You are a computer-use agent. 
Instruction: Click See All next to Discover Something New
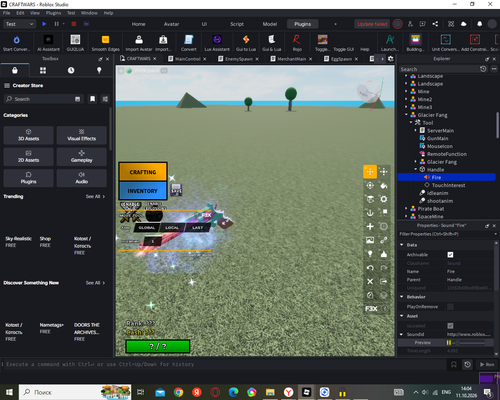coord(95,283)
